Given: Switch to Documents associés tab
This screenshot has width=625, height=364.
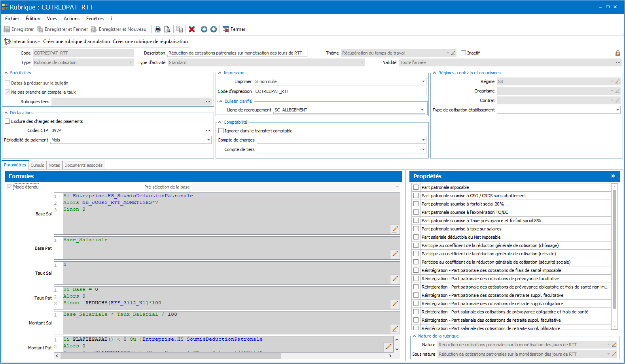Looking at the screenshot, I should [x=83, y=165].
